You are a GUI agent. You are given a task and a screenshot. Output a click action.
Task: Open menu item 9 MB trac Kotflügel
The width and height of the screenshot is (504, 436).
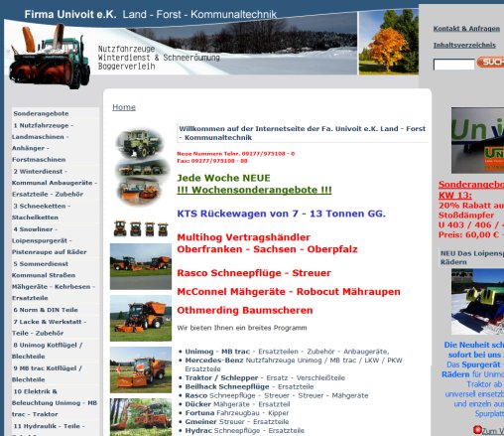tap(47, 373)
